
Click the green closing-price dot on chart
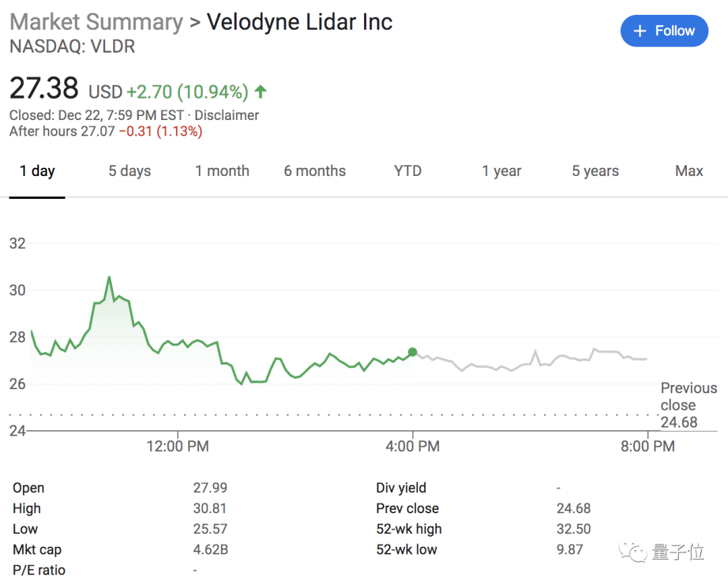pos(413,352)
